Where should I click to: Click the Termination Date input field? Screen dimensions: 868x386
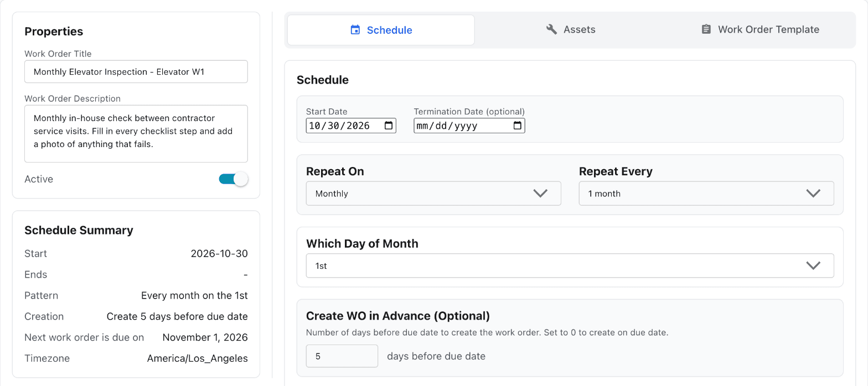pos(469,126)
